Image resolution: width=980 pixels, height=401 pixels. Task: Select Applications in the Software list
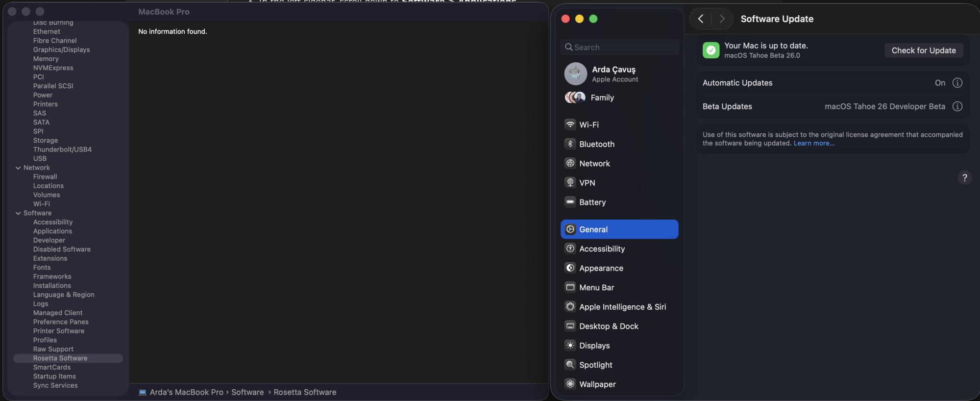52,231
